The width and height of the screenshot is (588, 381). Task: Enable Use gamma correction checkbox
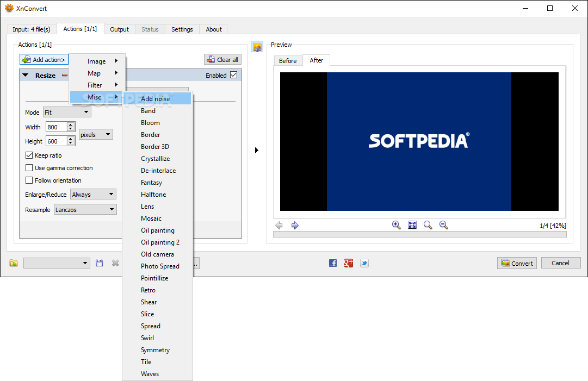(x=29, y=168)
